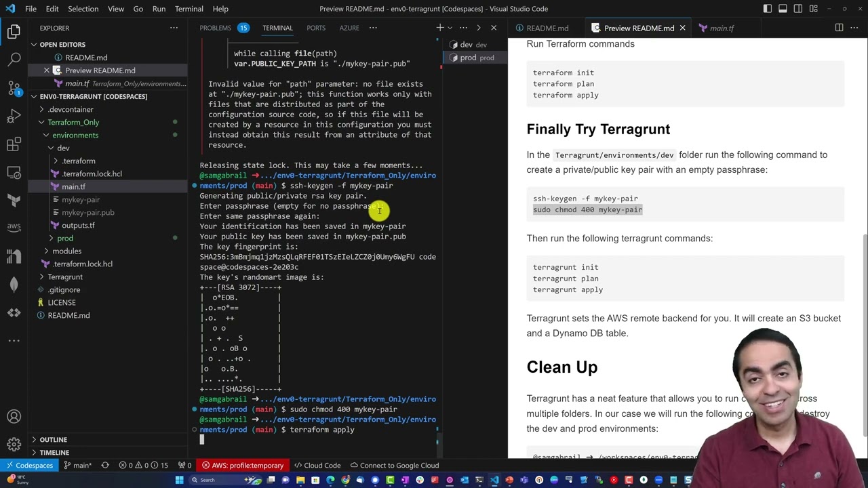
Task: Open the terminal panel more actions ellipsis
Action: tap(464, 28)
